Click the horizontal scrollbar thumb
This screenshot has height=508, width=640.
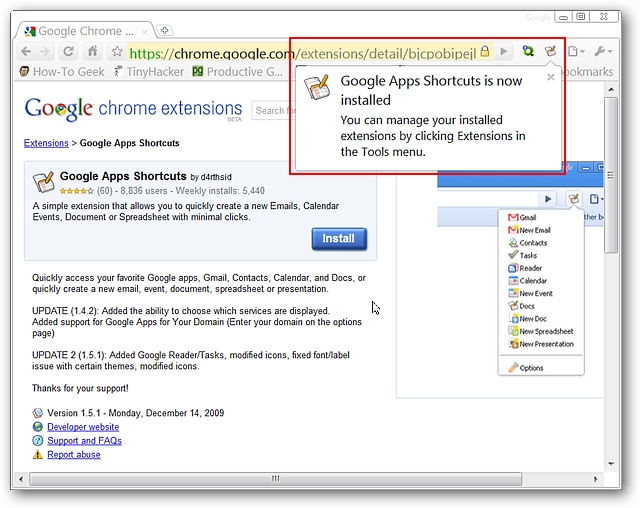click(x=276, y=479)
